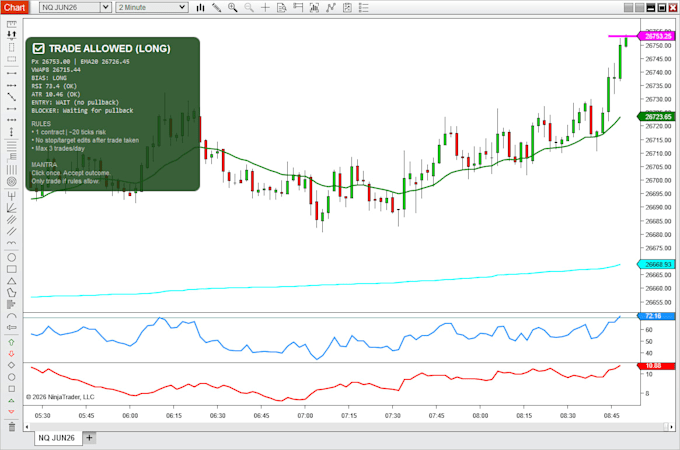Click the red 10.88 ATR marker
This screenshot has height=450, width=680.
pyautogui.click(x=657, y=366)
